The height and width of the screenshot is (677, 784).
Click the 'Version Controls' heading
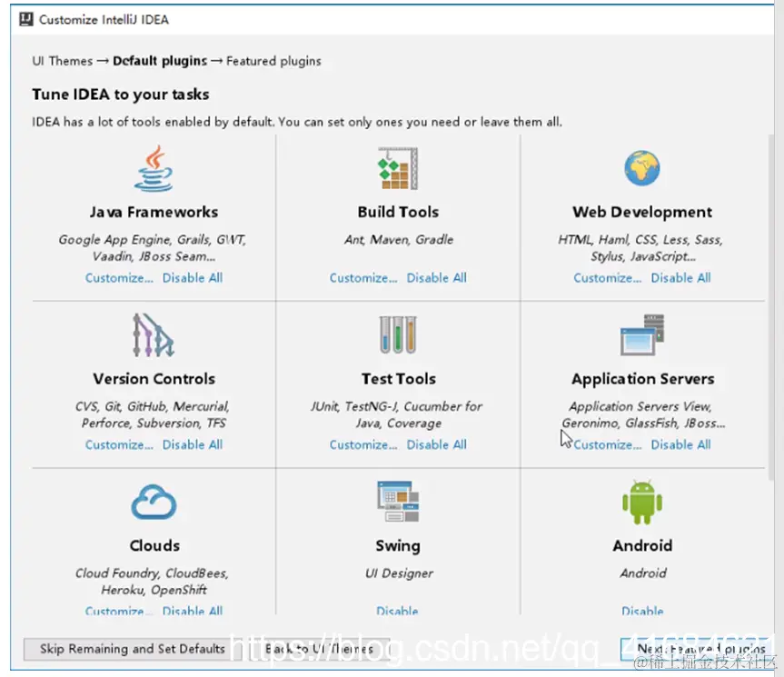click(154, 379)
